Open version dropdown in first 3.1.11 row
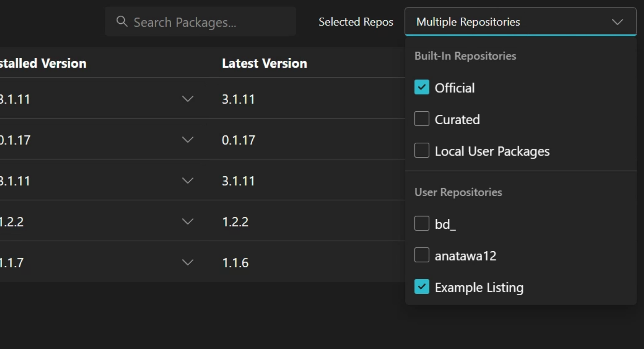 (188, 99)
